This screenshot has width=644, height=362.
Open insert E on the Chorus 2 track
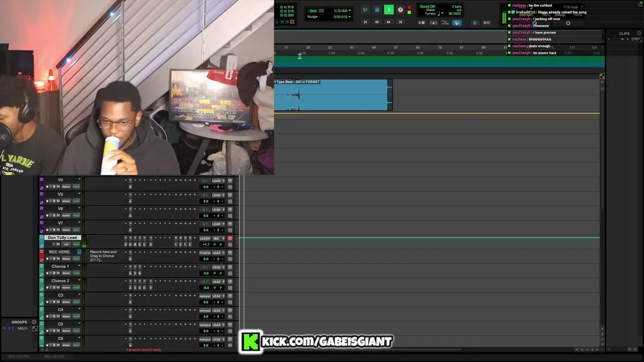(x=144, y=288)
